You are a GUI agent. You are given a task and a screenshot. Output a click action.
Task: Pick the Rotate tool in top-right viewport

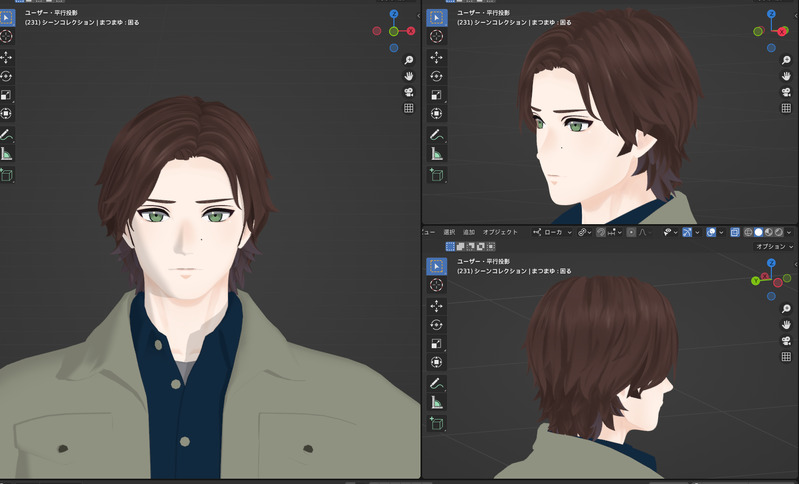tap(437, 75)
